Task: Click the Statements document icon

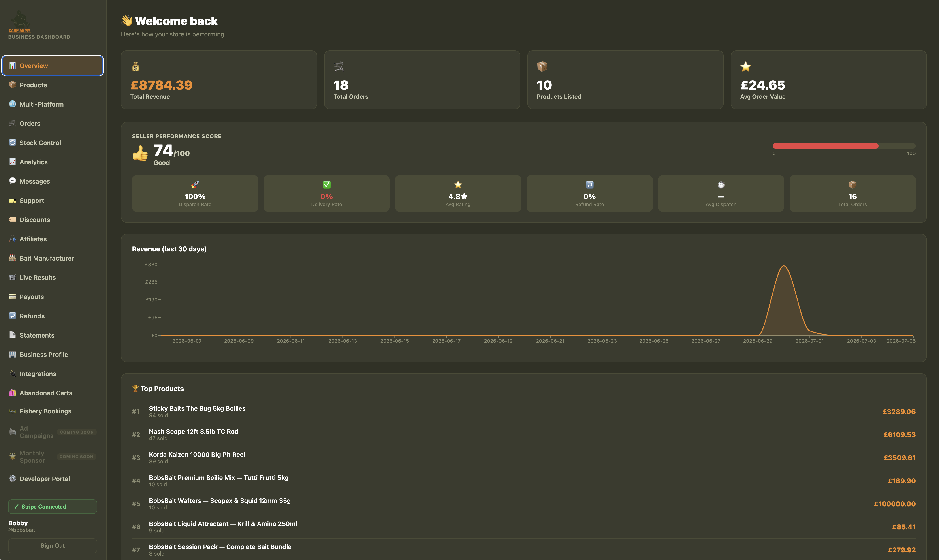Action: tap(13, 335)
